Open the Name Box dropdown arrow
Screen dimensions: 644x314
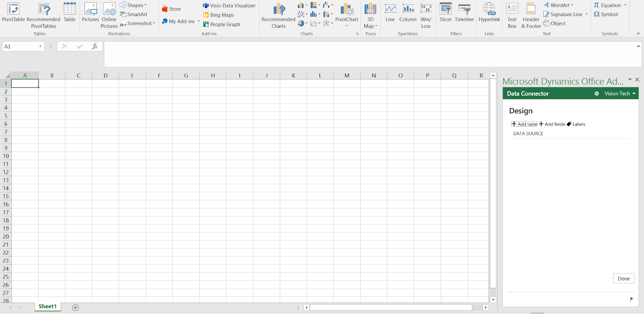40,46
